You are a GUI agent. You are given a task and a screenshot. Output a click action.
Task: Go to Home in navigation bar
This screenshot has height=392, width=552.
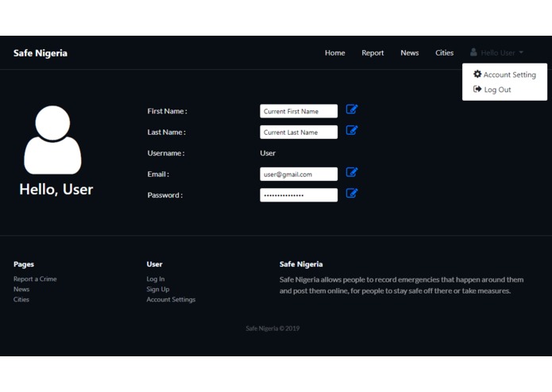click(335, 52)
